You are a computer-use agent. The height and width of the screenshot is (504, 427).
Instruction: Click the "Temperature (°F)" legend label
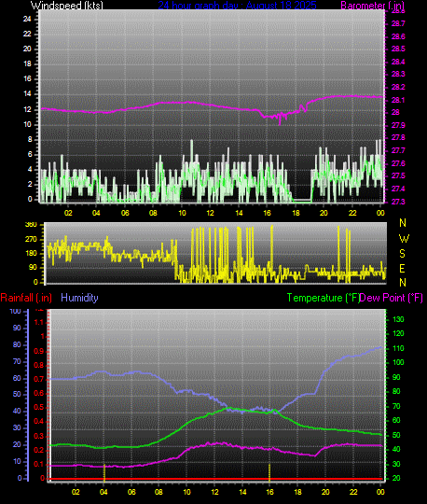tap(324, 298)
